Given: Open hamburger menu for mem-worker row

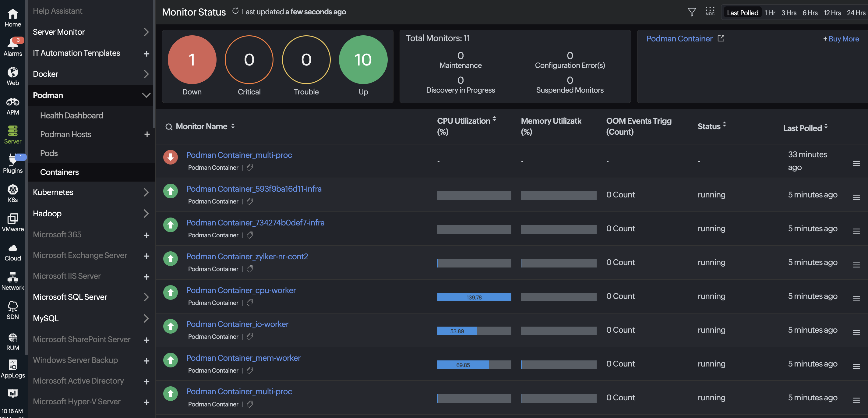Looking at the screenshot, I should 856,367.
